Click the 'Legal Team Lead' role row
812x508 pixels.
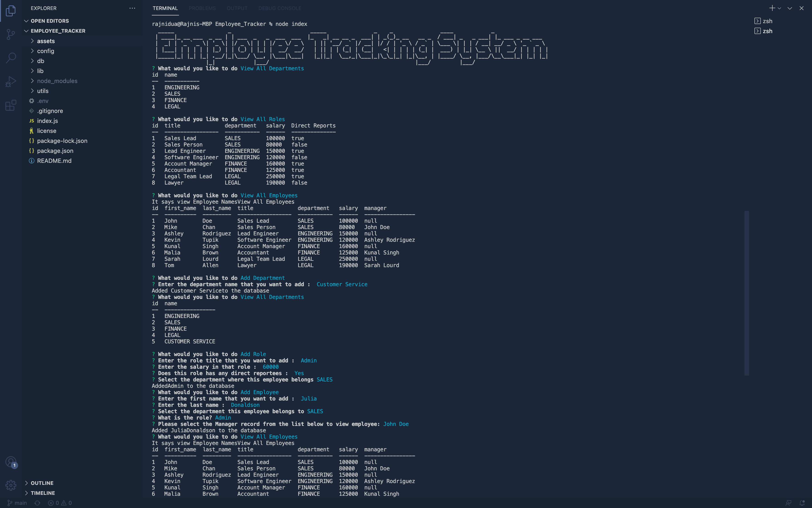(x=230, y=176)
